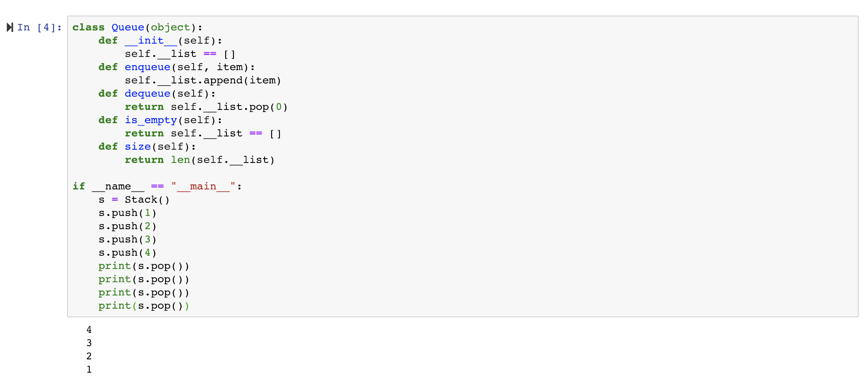Click the "__main__" string literal

[x=203, y=186]
